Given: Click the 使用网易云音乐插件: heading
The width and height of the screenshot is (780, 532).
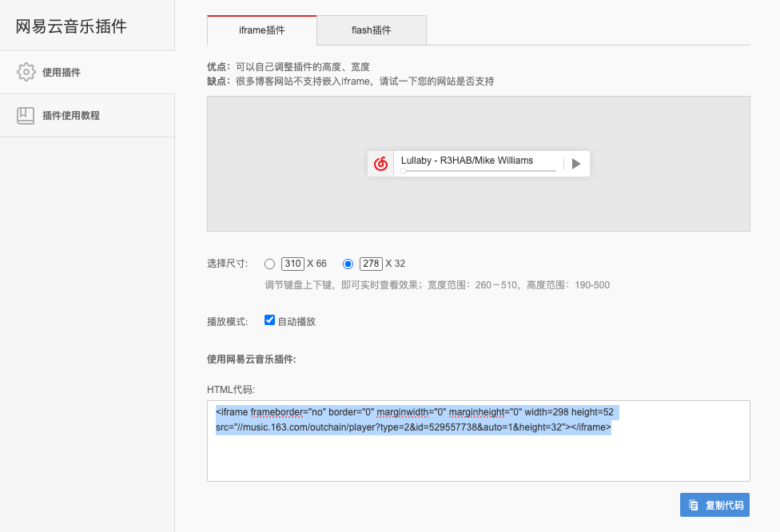Looking at the screenshot, I should click(x=251, y=359).
